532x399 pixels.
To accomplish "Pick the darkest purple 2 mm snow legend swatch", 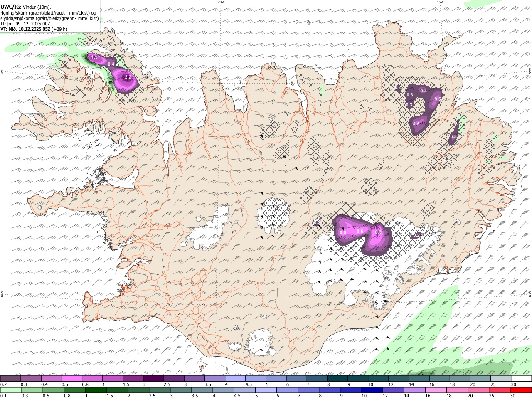I will click(x=153, y=379).
